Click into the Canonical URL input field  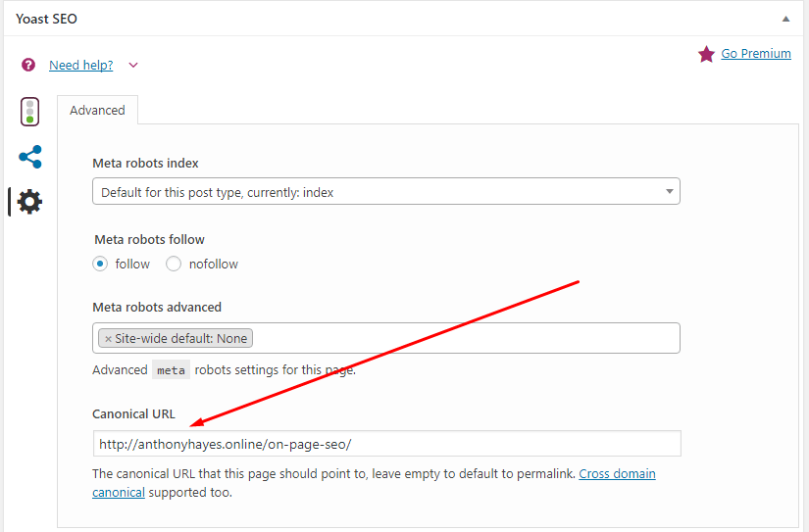tap(387, 443)
